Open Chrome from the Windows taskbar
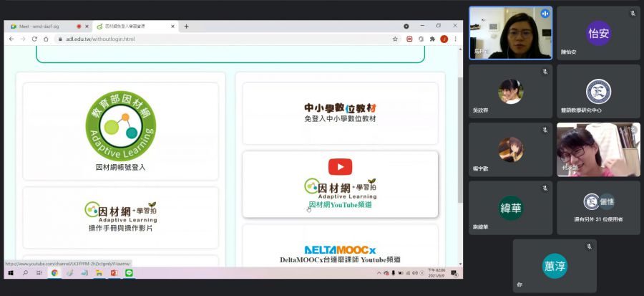 [x=55, y=273]
